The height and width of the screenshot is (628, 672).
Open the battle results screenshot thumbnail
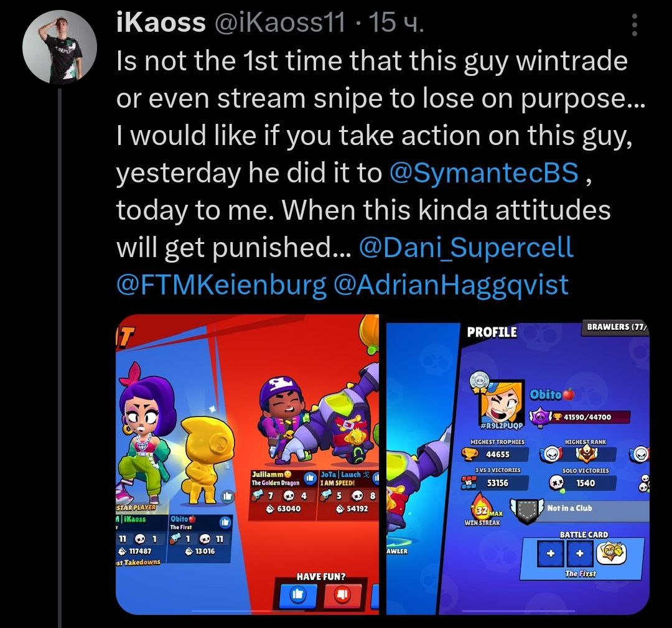coord(247,465)
